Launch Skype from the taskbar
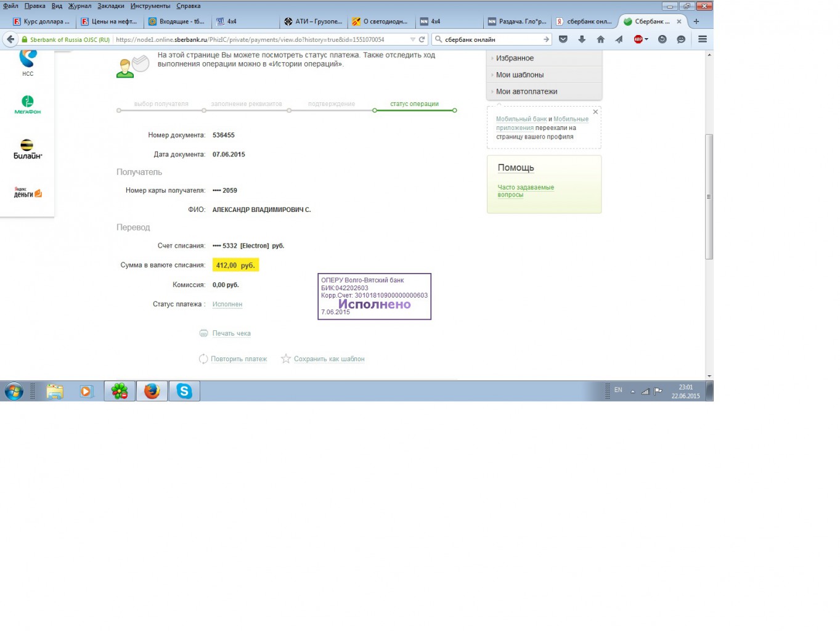The image size is (840, 631). [x=184, y=391]
